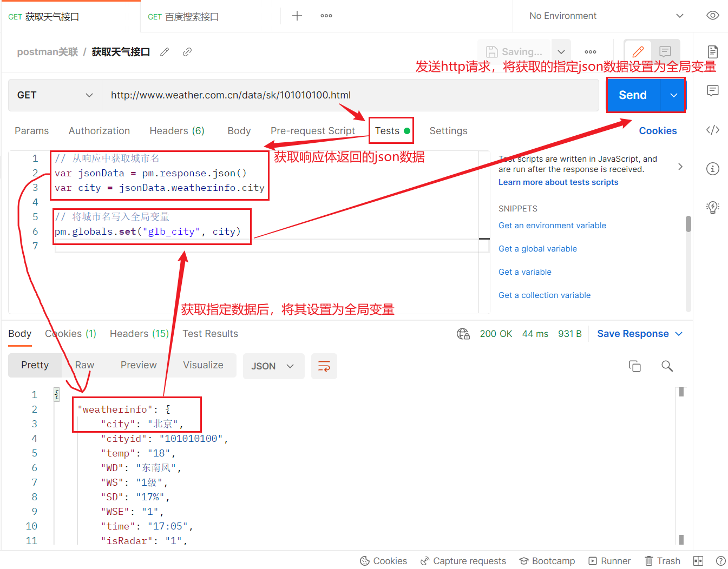Expand Save options arrow beside Saving
The width and height of the screenshot is (728, 569).
tap(561, 52)
